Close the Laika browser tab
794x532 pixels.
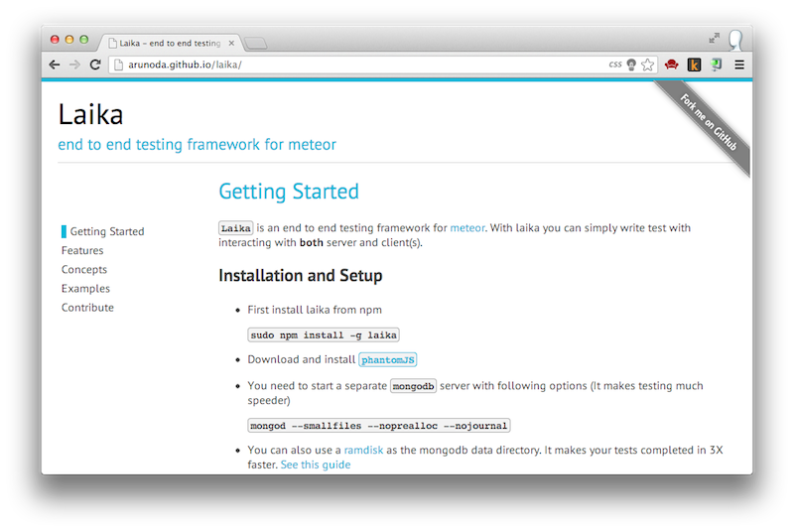click(x=231, y=43)
